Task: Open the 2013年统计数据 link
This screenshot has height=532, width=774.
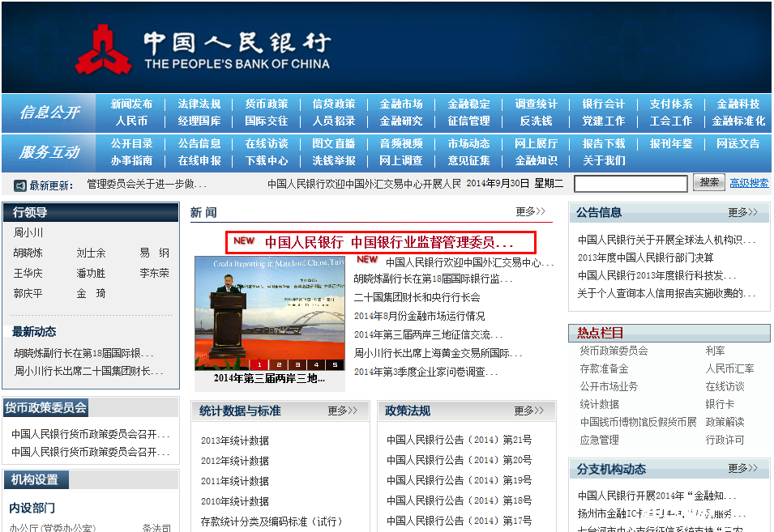Action: [235, 440]
